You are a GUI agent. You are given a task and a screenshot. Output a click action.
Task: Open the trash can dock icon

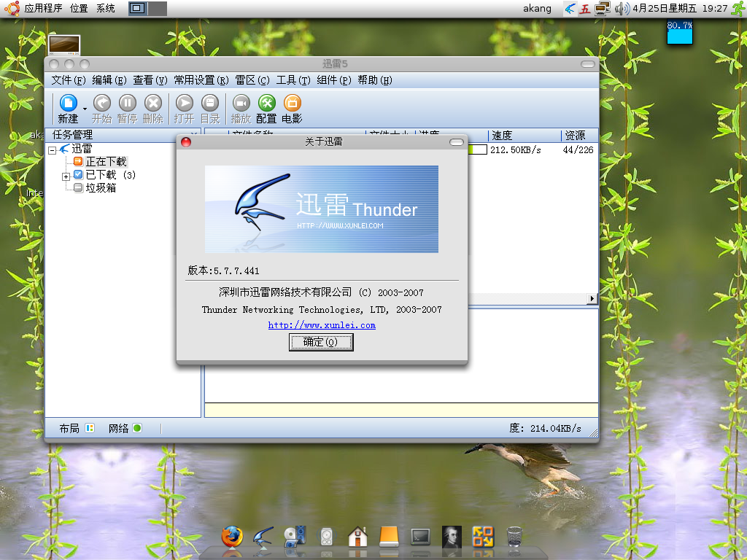(x=514, y=537)
